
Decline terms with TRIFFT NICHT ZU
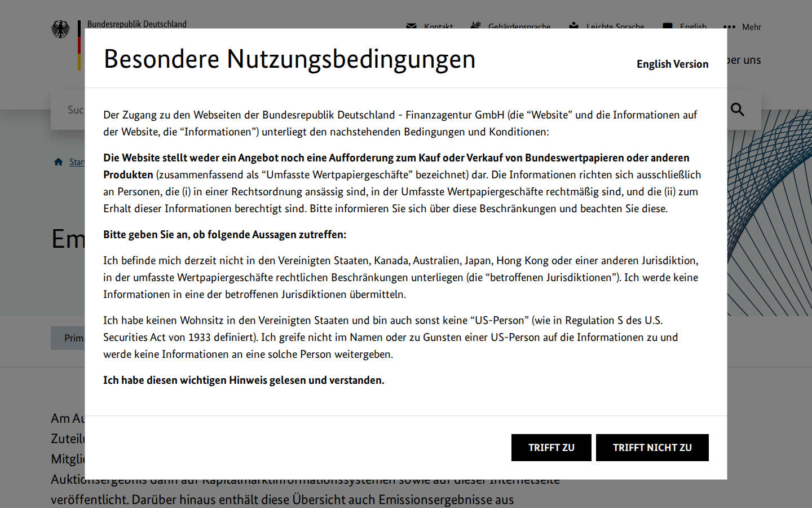[x=652, y=448]
